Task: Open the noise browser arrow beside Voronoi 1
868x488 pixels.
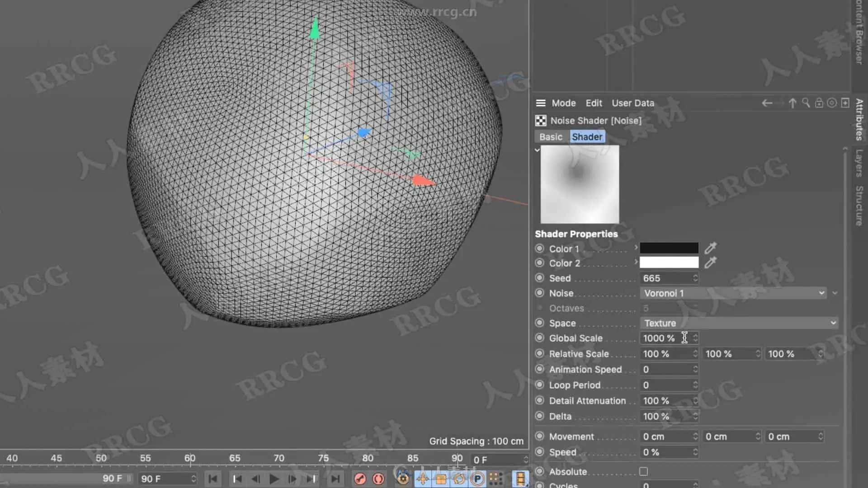Action: pos(835,293)
